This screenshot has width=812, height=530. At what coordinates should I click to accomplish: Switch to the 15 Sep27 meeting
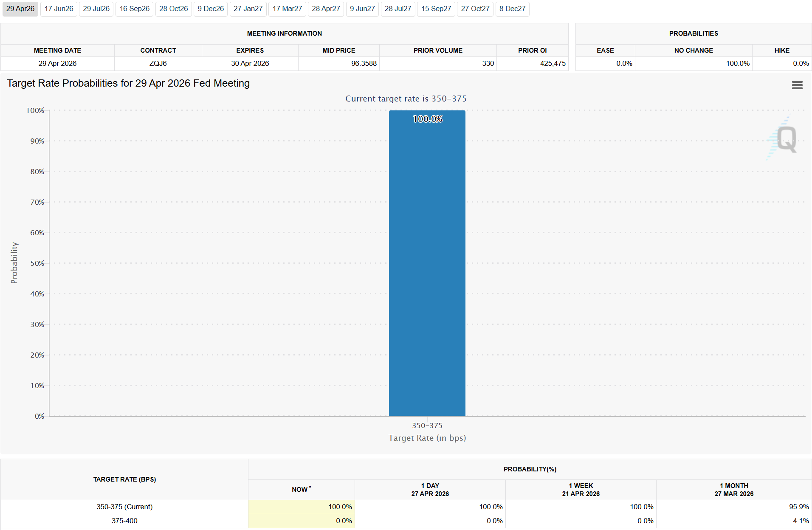(x=436, y=9)
